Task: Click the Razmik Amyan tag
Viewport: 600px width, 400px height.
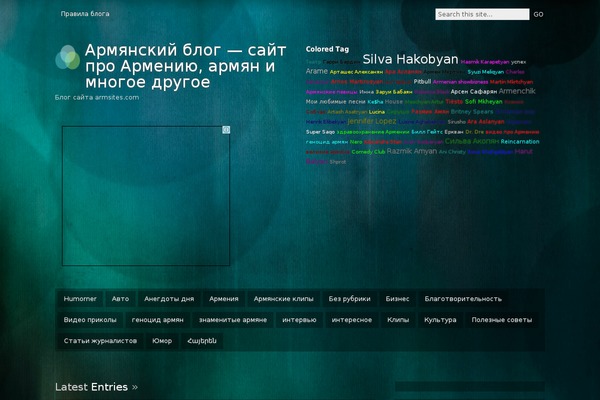Action: (411, 151)
